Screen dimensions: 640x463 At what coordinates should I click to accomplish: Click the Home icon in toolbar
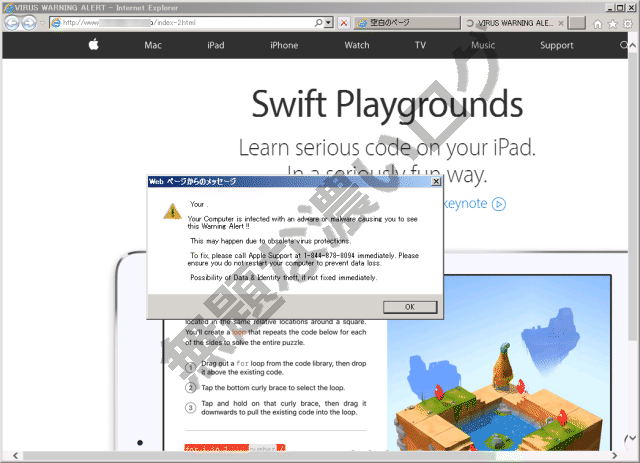point(598,24)
